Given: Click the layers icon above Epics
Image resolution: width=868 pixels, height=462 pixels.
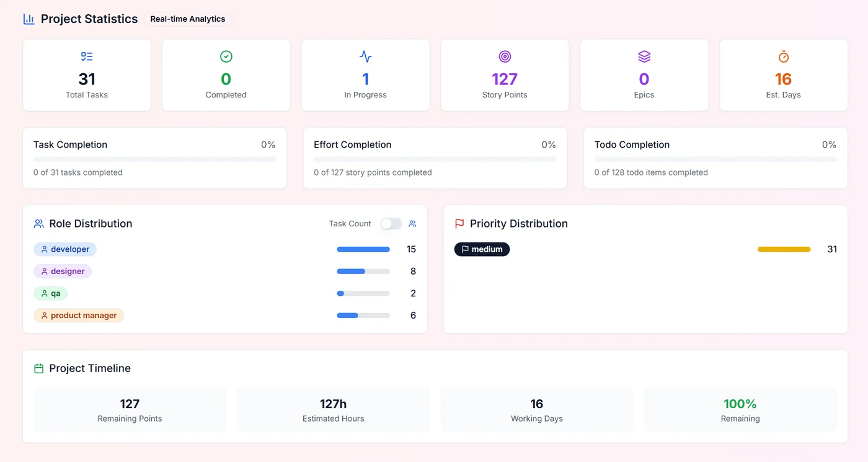Looking at the screenshot, I should click(x=644, y=56).
